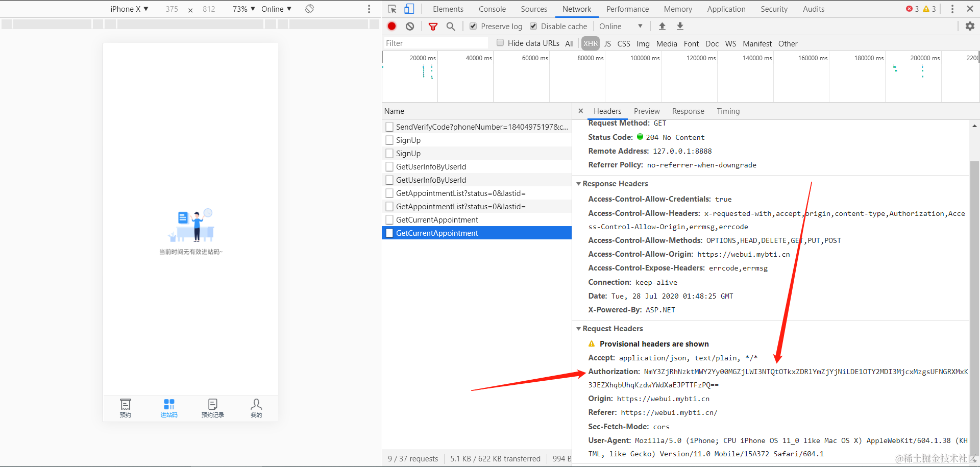
Task: Switch to the Console tab
Action: click(x=492, y=9)
